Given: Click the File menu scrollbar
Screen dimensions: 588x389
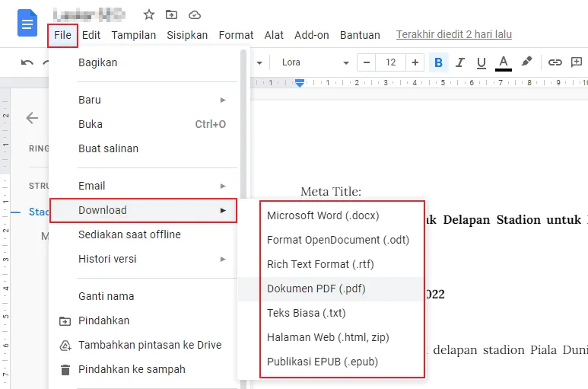Looking at the screenshot, I should tap(243, 126).
